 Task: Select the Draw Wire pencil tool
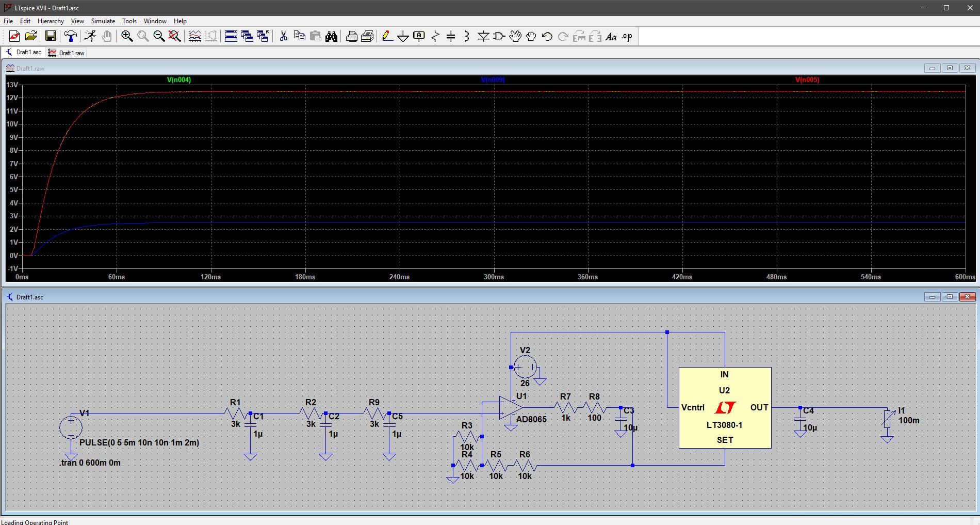point(387,36)
